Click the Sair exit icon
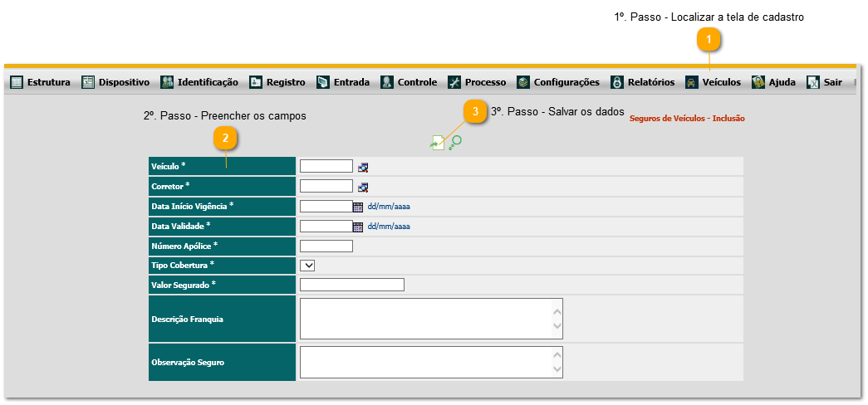This screenshot has height=405, width=868. (x=812, y=82)
